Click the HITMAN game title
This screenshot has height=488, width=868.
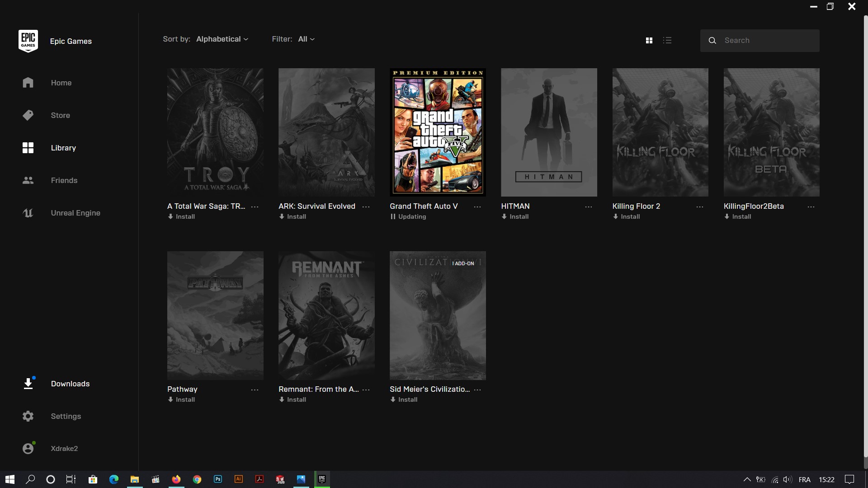point(515,206)
